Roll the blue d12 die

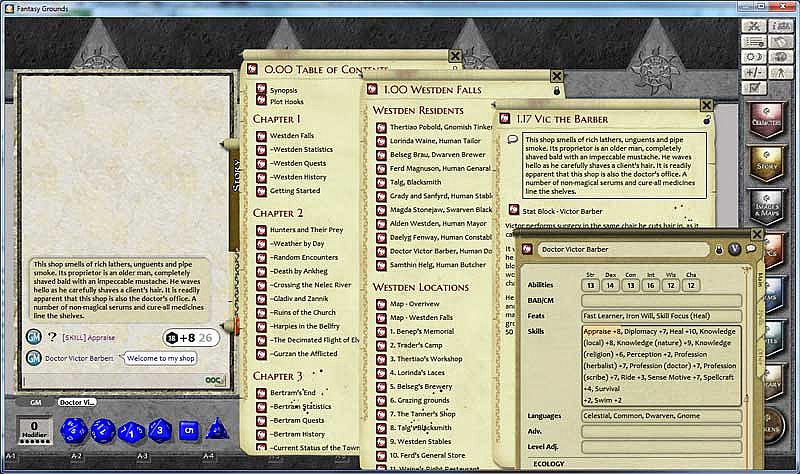click(x=103, y=430)
